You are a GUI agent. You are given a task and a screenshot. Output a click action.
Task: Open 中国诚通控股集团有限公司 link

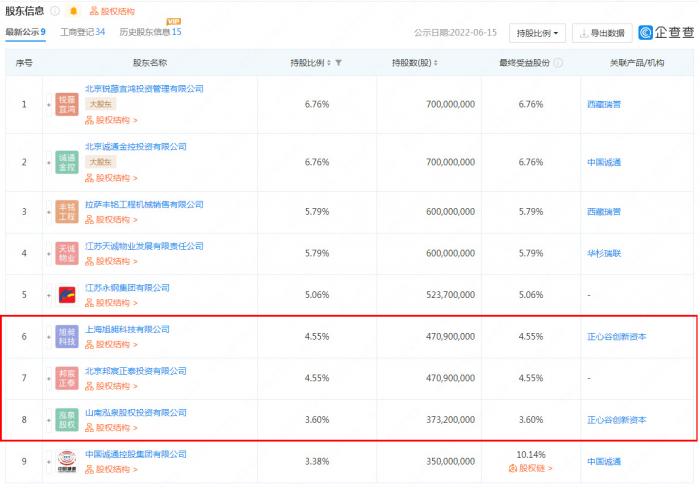click(136, 454)
